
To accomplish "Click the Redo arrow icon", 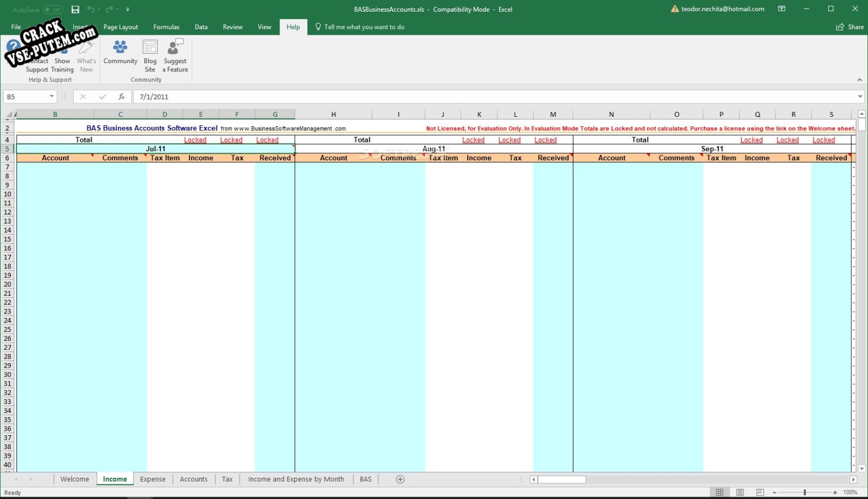I will [x=110, y=9].
